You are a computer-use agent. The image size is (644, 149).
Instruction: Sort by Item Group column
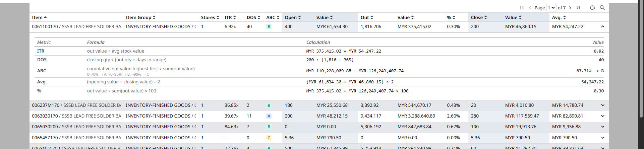[141, 17]
